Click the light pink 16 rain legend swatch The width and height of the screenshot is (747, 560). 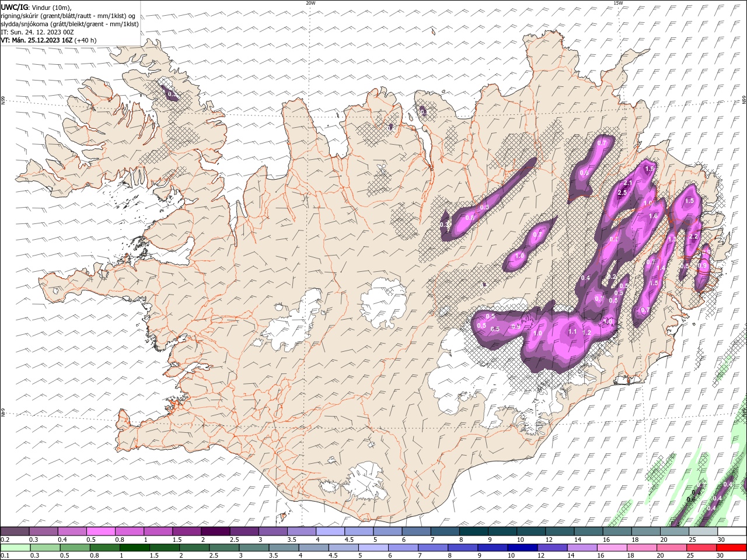pyautogui.click(x=611, y=548)
